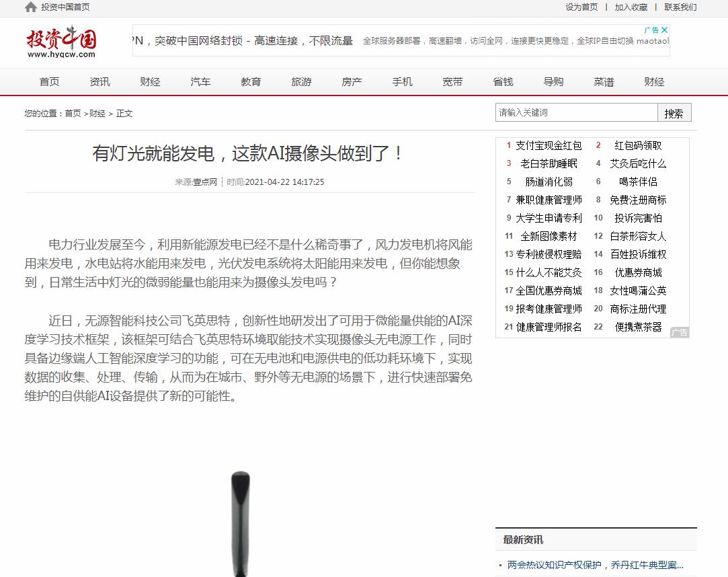Focus the 请输入关键词 search field

[577, 112]
